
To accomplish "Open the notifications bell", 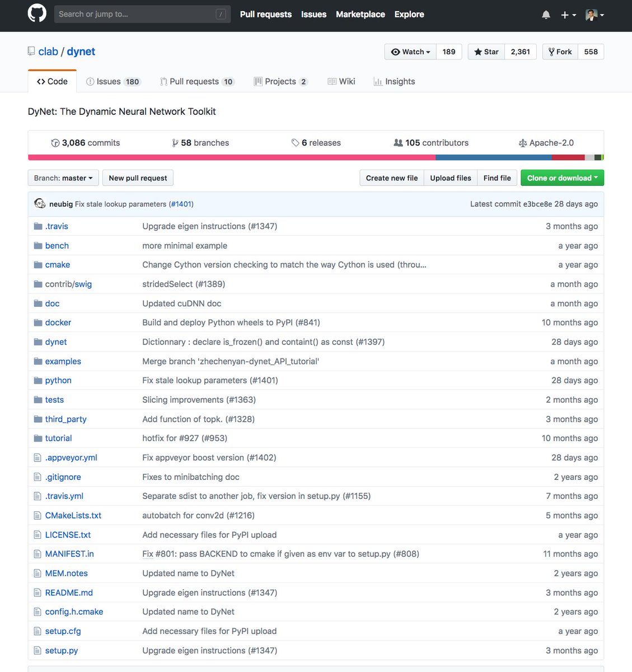I will (546, 15).
